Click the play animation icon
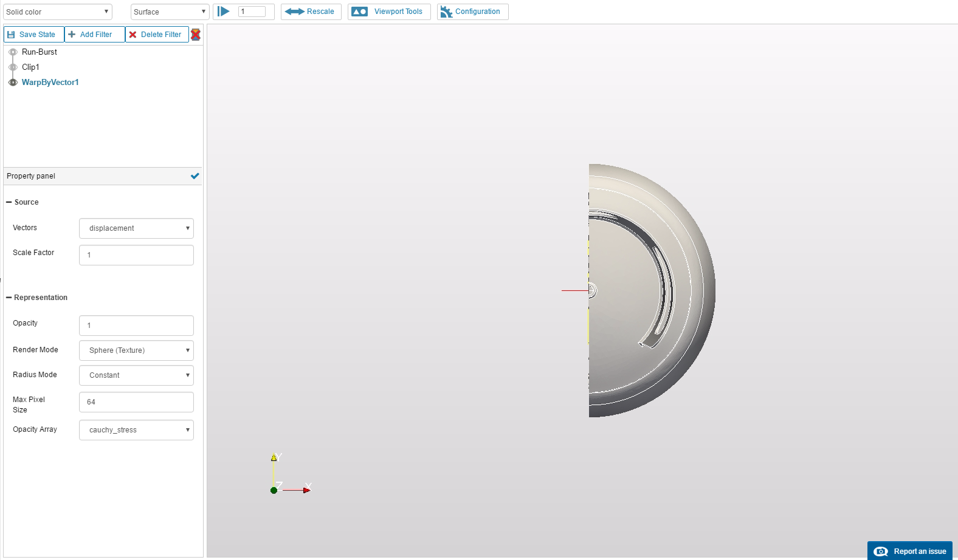The width and height of the screenshot is (958, 560). point(224,12)
